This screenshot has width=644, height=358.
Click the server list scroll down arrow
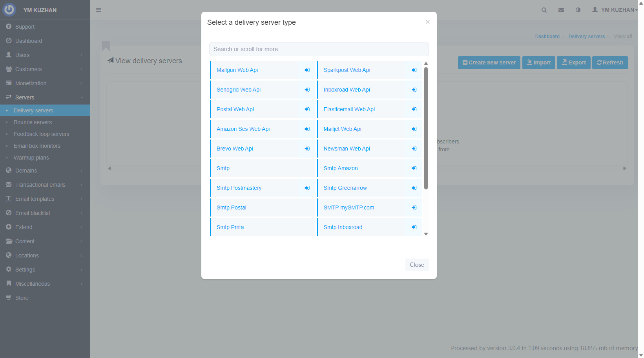(x=426, y=234)
